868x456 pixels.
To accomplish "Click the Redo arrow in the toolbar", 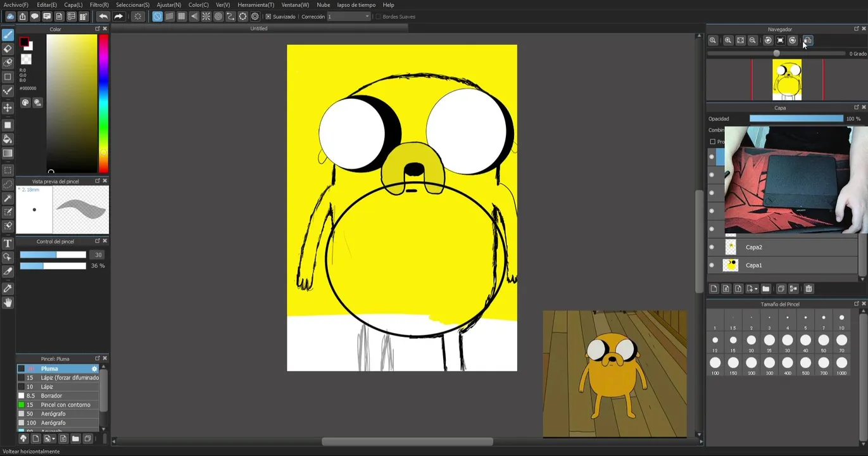I will [118, 16].
